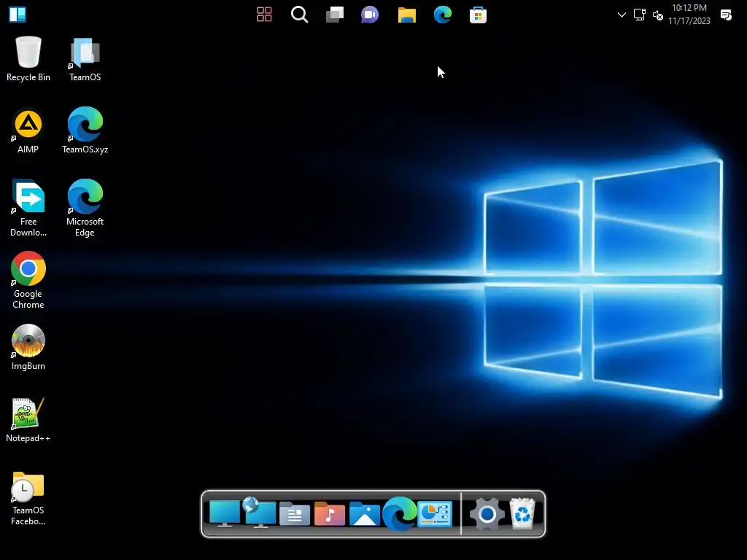747x560 pixels.
Task: Select the Microsoft Edge desktop shortcut
Action: (x=85, y=208)
